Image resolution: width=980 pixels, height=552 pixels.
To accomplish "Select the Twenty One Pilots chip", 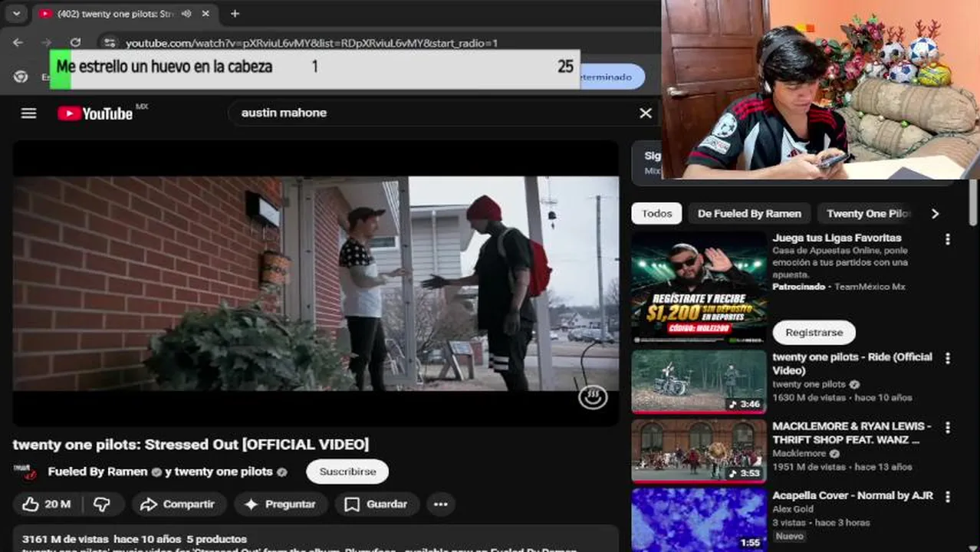I will 868,214.
